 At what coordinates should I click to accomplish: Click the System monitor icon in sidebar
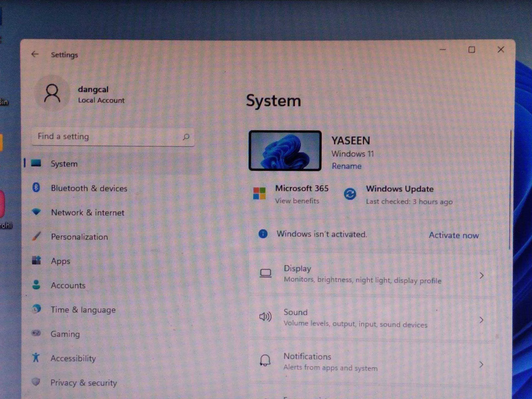pyautogui.click(x=36, y=163)
